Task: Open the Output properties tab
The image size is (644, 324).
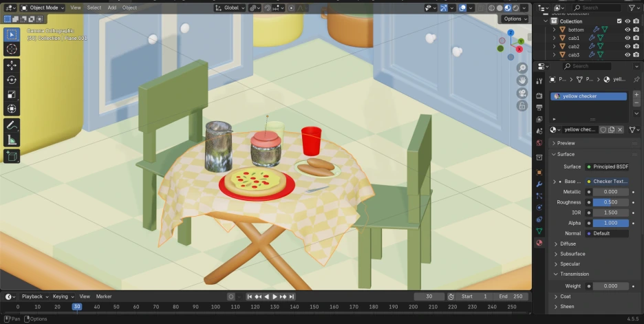Action: (539, 107)
